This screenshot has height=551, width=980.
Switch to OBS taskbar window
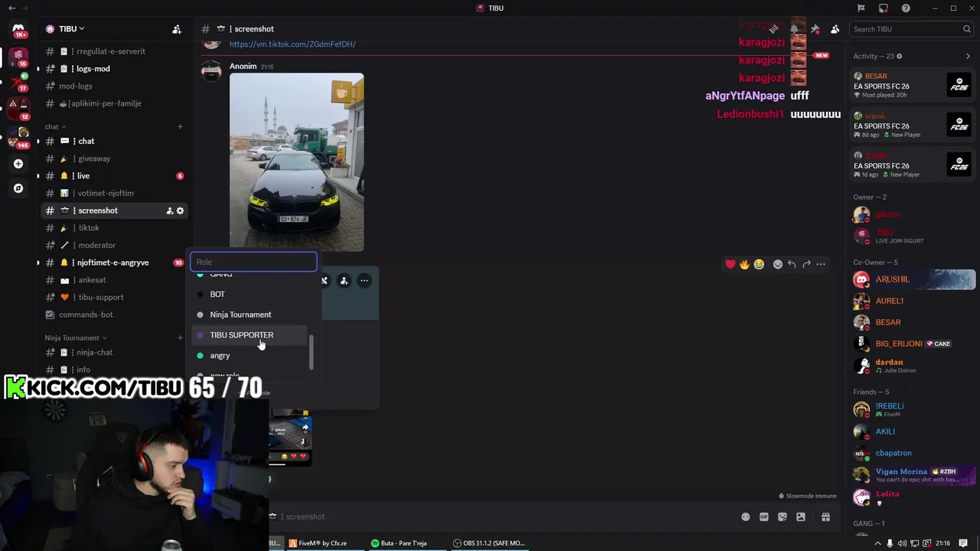pos(490,543)
